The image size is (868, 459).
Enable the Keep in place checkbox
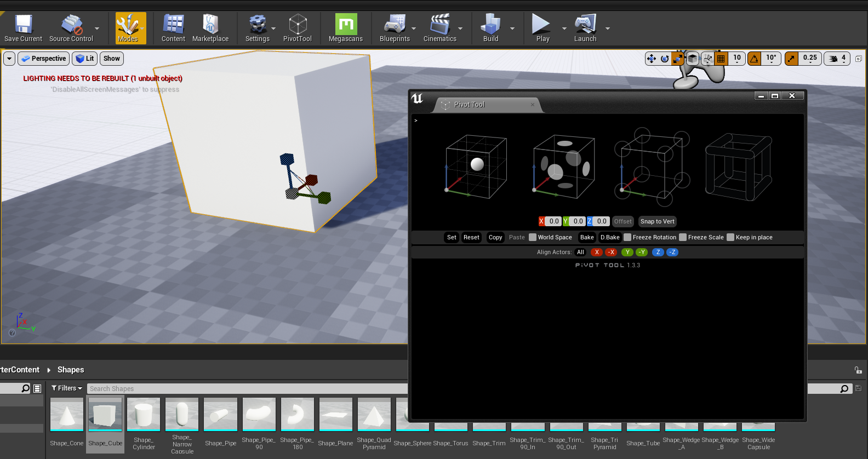tap(730, 237)
